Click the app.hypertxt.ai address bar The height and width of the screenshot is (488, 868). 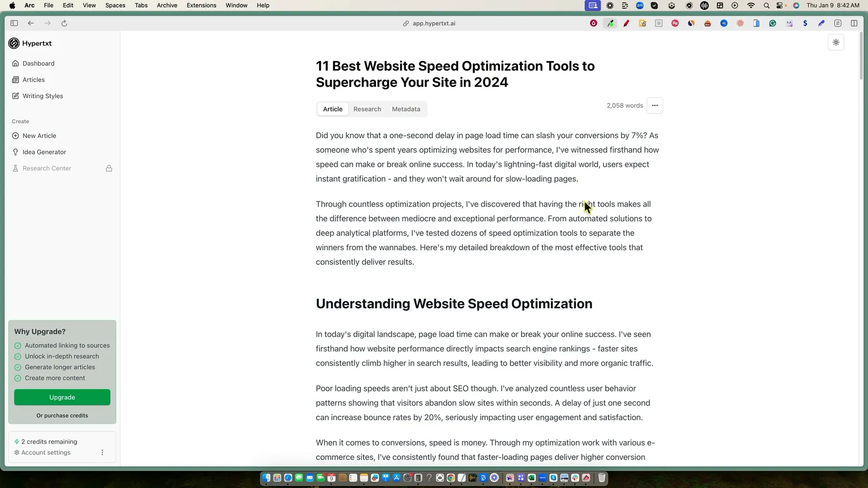click(x=433, y=23)
